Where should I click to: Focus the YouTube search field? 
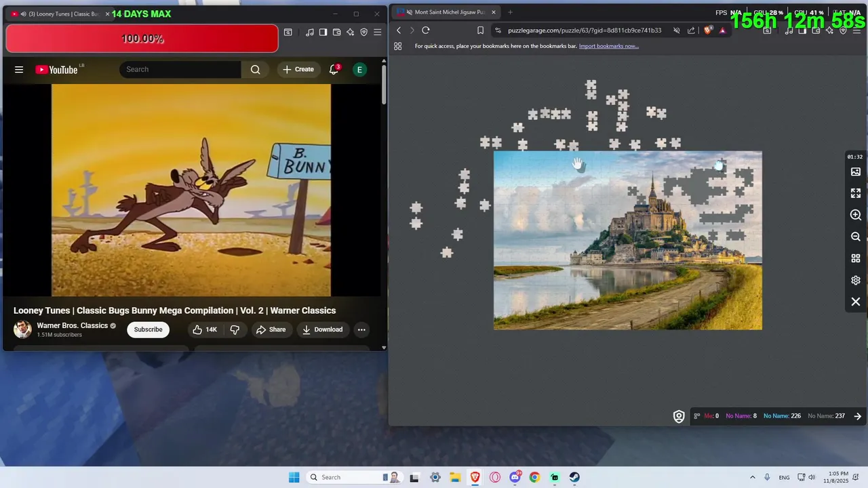coord(180,69)
